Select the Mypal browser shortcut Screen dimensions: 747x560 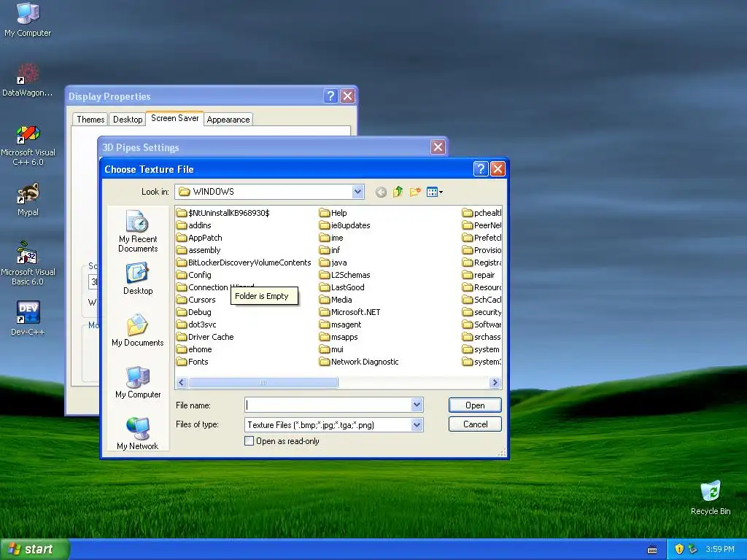[x=28, y=200]
